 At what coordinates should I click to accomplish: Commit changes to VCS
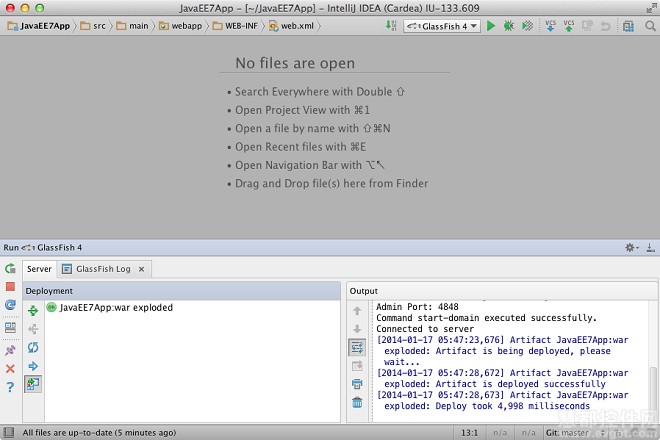click(x=569, y=26)
